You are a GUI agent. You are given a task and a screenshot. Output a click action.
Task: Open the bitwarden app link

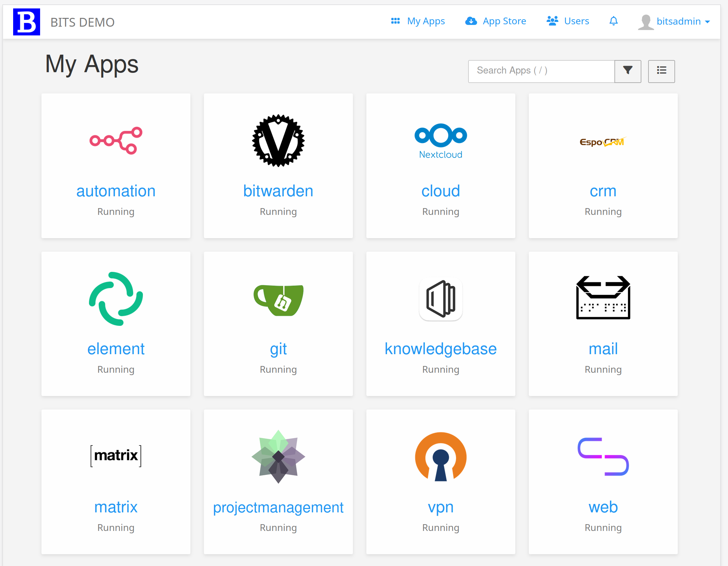point(278,191)
